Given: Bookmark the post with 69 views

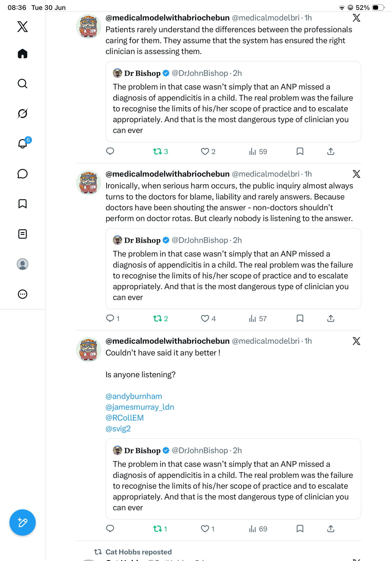Looking at the screenshot, I should [300, 529].
